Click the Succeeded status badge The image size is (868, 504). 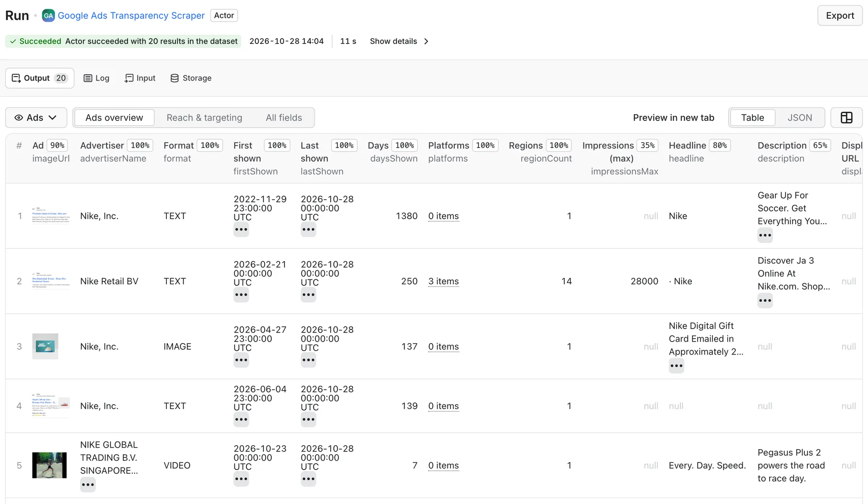tap(123, 41)
